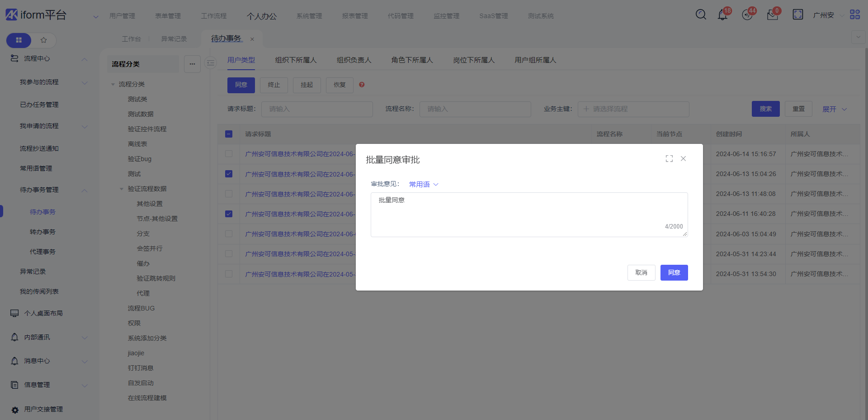Maximize the batch approval dialog
Image resolution: width=868 pixels, height=420 pixels.
(x=669, y=158)
